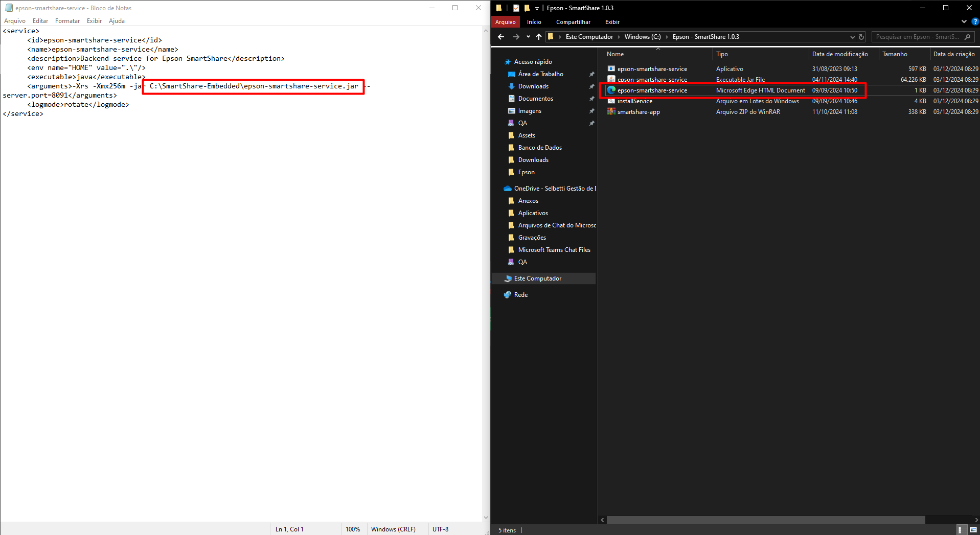The image size is (980, 535).
Task: Click the search magnifier icon
Action: click(x=967, y=37)
